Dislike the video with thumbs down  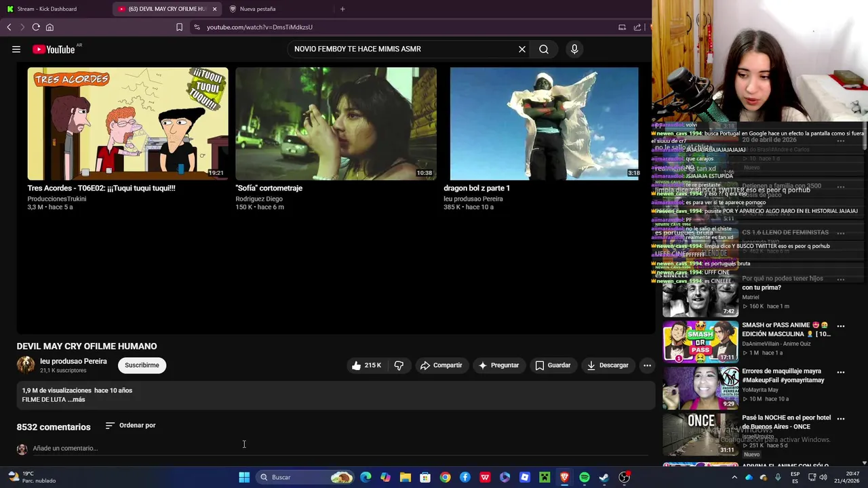coord(399,365)
